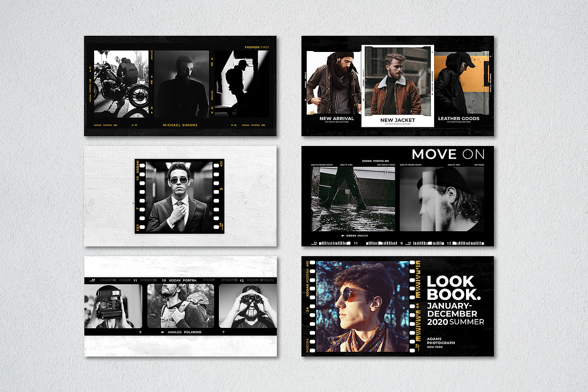The image size is (588, 392).
Task: Select the shadowed bearded man portrait
Action: 182,84
